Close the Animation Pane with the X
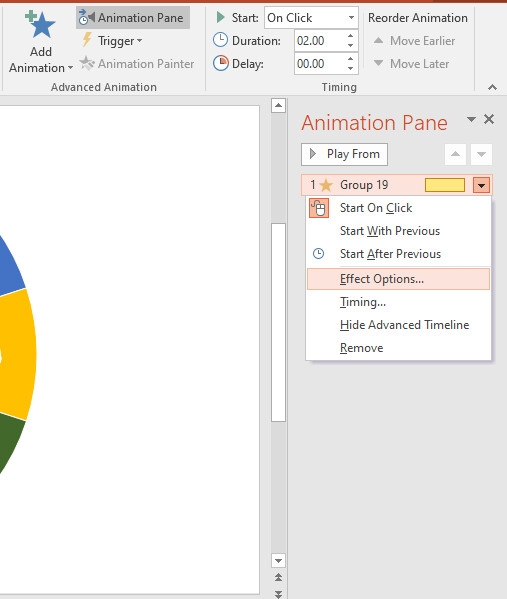 [489, 120]
